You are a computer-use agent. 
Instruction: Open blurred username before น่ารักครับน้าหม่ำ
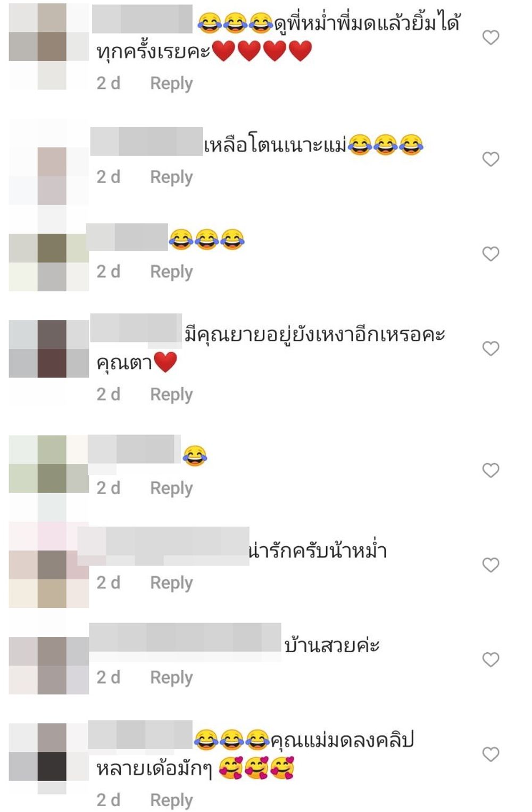(x=163, y=546)
